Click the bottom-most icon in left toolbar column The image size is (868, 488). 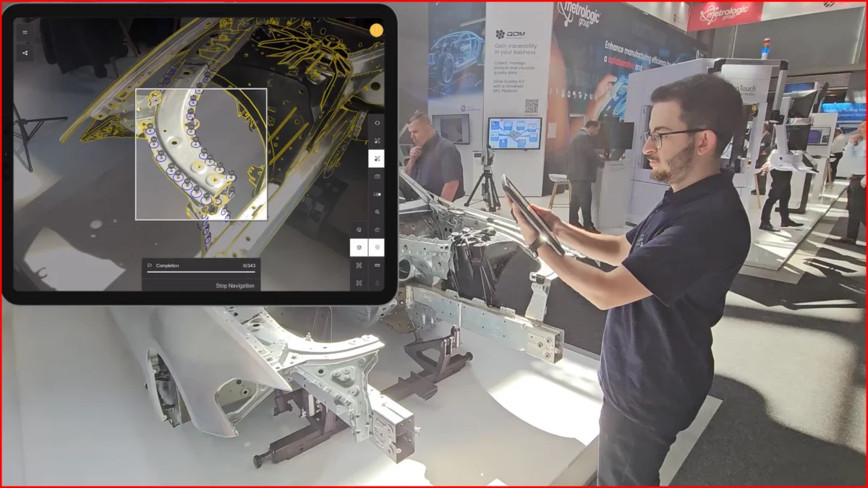[x=359, y=283]
